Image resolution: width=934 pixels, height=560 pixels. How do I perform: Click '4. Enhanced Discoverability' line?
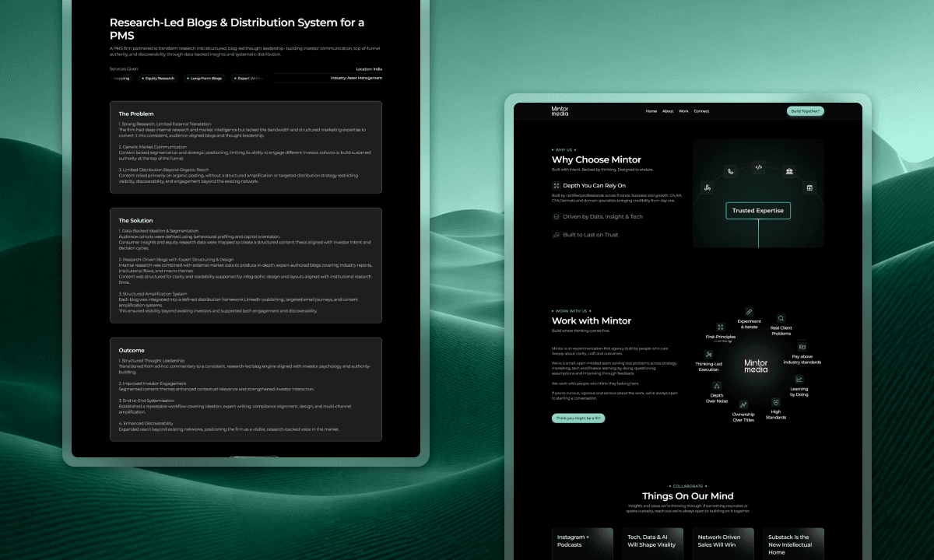click(146, 424)
